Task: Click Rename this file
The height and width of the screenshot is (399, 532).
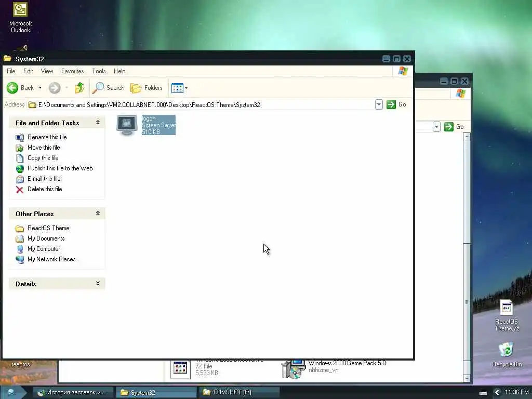Action: click(47, 137)
